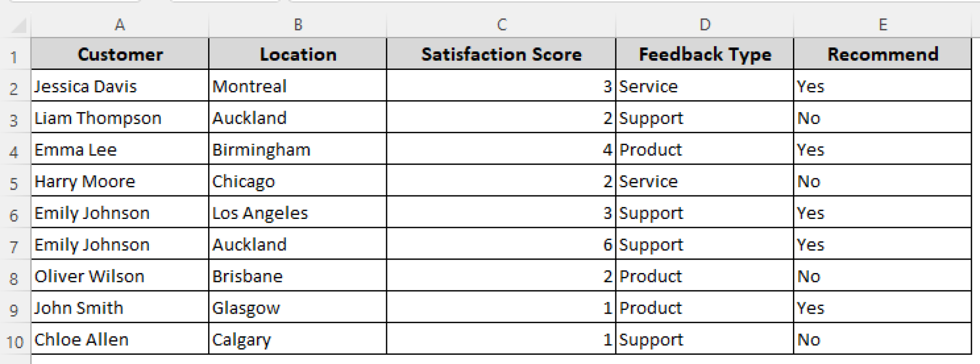The width and height of the screenshot is (980, 364).
Task: Select row 10 header
Action: 14,339
